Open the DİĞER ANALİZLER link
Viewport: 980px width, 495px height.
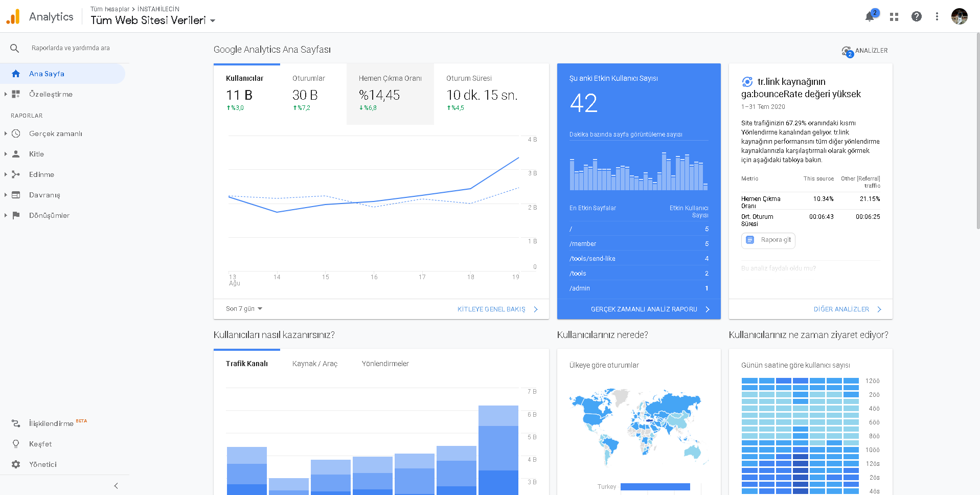tap(848, 309)
